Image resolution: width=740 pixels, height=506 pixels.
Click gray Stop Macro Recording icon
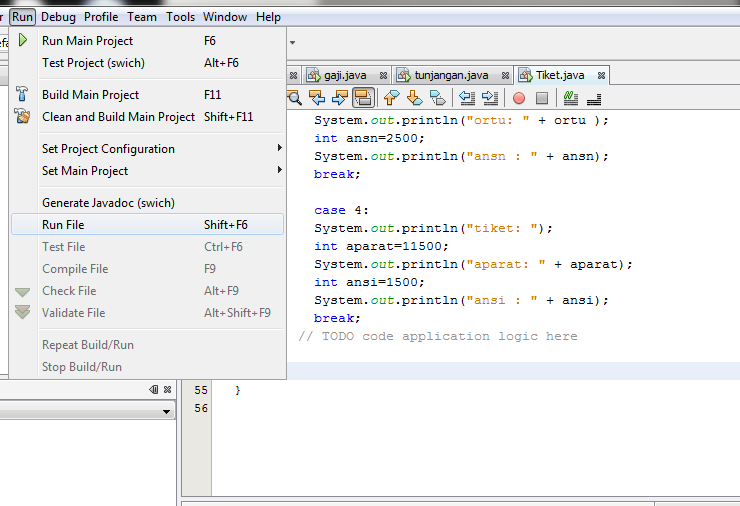pyautogui.click(x=542, y=98)
